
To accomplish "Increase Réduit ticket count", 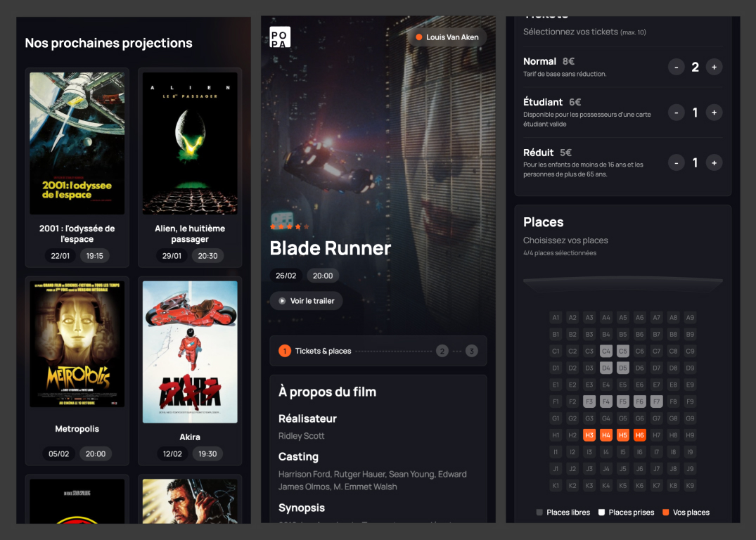I will [714, 163].
